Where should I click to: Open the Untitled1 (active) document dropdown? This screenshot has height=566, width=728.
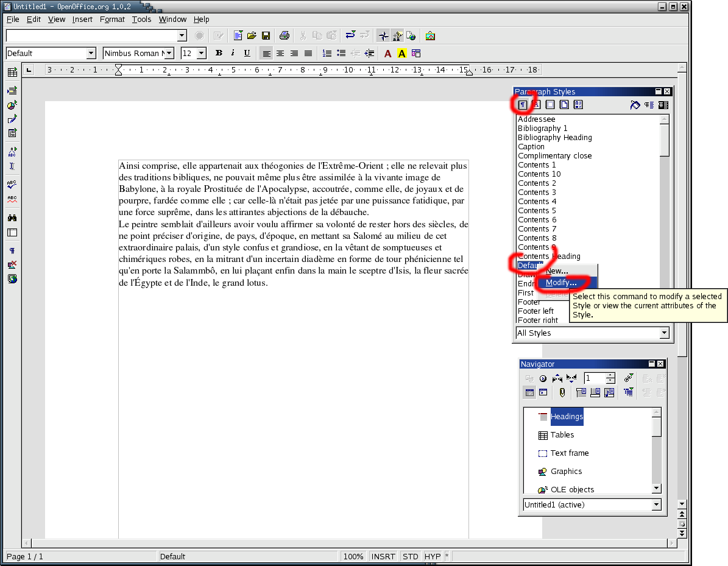(656, 504)
